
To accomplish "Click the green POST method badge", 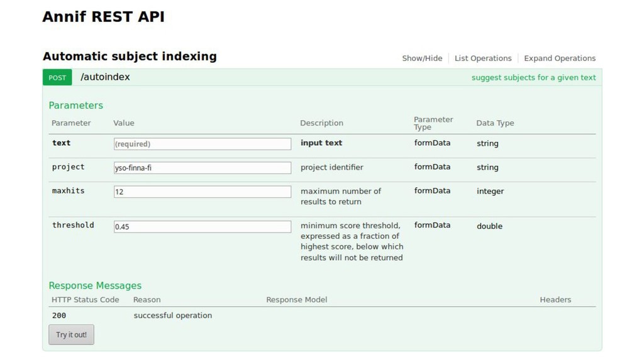I will 57,77.
